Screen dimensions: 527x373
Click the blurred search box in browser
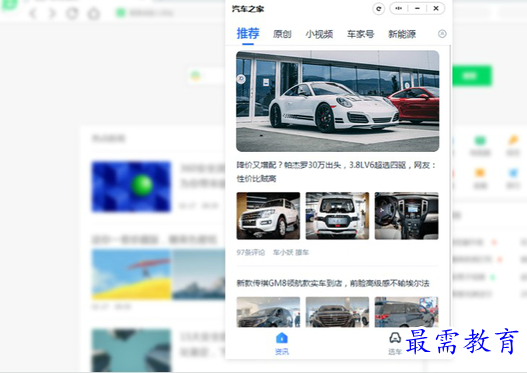pyautogui.click(x=206, y=76)
